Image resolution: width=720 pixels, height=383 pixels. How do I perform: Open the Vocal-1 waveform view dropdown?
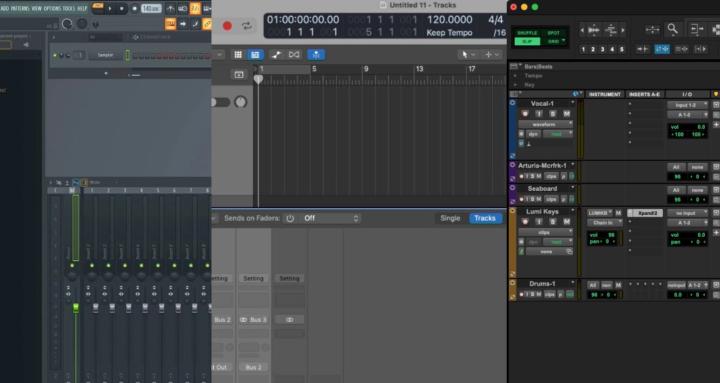pos(546,124)
